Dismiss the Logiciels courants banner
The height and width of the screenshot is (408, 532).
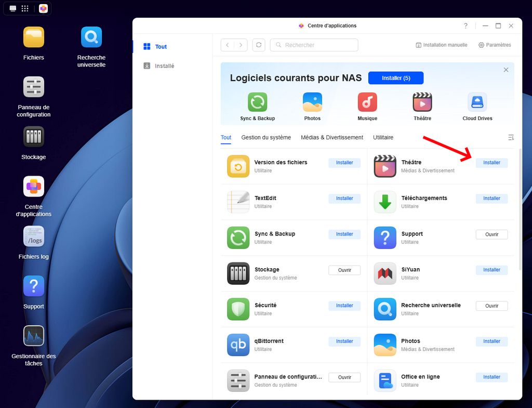(x=506, y=70)
